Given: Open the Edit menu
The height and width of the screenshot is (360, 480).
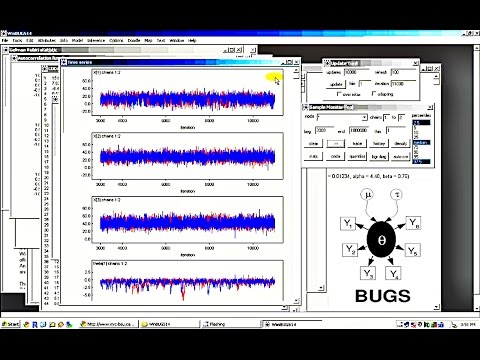Looking at the screenshot, I should pos(30,40).
